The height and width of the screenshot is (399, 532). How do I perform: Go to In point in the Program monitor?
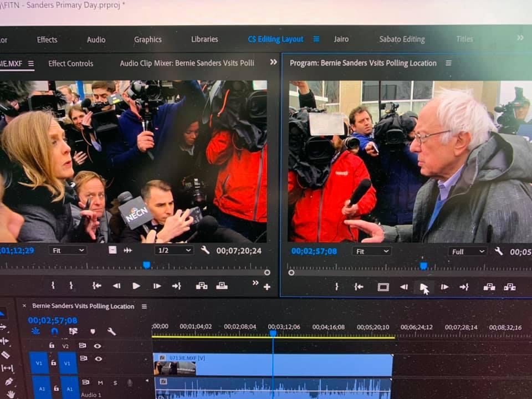[x=359, y=287]
